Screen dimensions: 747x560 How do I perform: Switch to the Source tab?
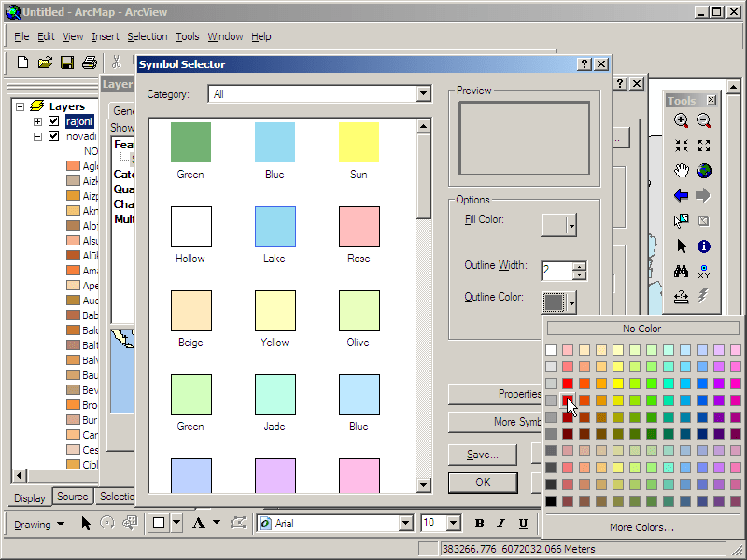(73, 497)
